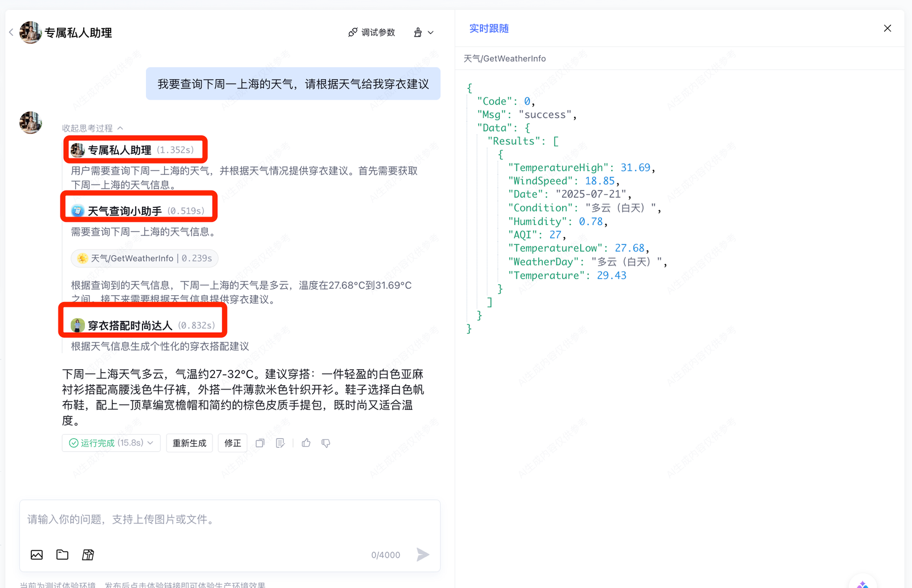Dislike the response with thumbs down
The image size is (912, 588).
click(x=326, y=443)
